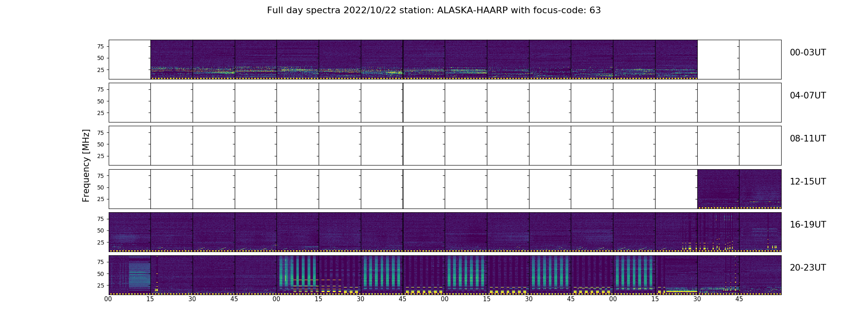Select the 75 tick label of the 12-15UT row
868x331 pixels.
(x=100, y=176)
